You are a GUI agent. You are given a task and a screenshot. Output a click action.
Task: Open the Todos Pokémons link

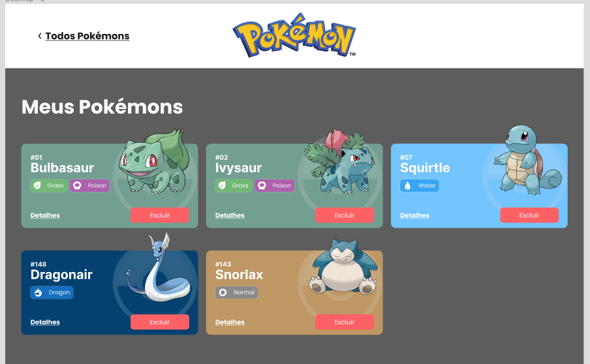[x=87, y=36]
